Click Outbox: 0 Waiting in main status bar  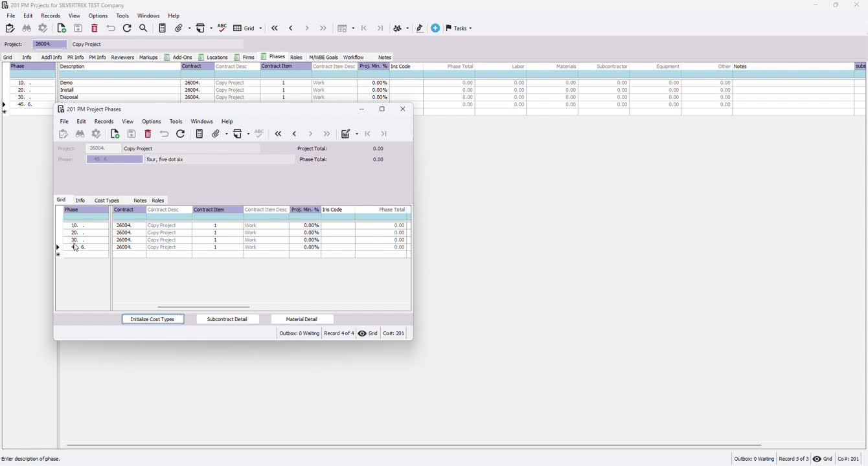(x=754, y=460)
